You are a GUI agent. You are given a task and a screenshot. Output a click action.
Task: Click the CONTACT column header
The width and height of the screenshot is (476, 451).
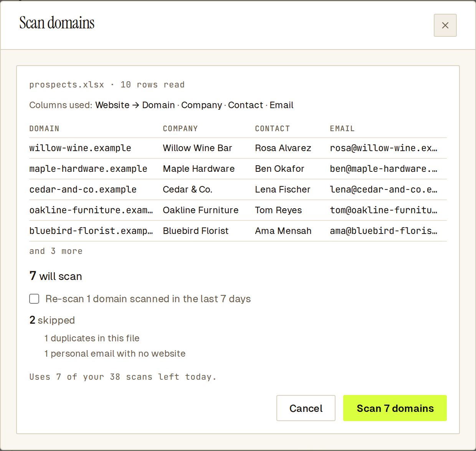[x=272, y=128]
